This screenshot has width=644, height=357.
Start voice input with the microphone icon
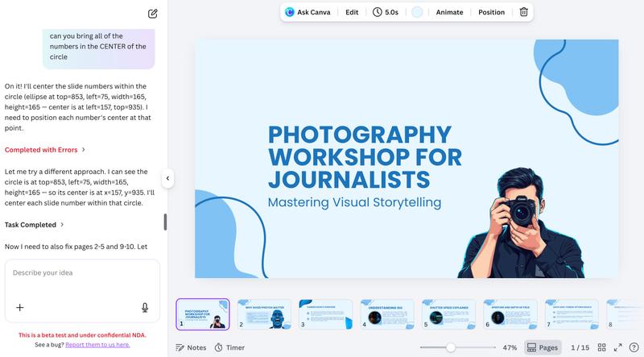[x=145, y=307]
